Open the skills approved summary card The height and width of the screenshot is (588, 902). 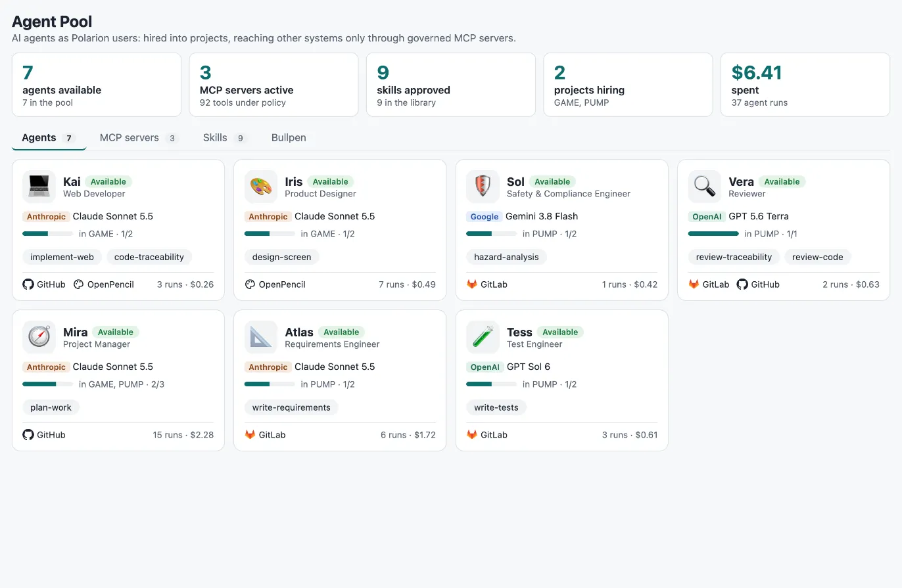pos(451,85)
